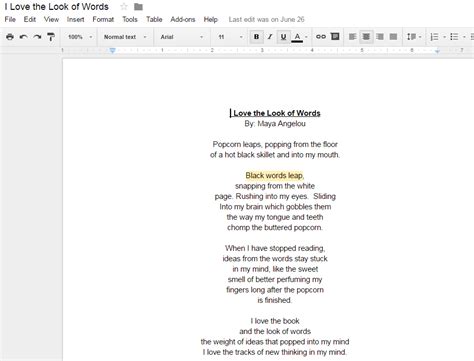Move document with the folder icon
Screen dimensions: 474x361
pos(138,6)
